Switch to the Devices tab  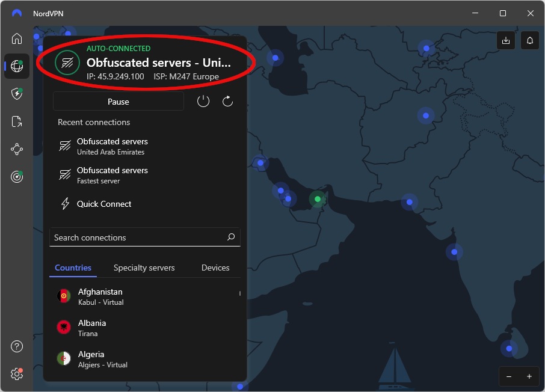click(x=215, y=268)
